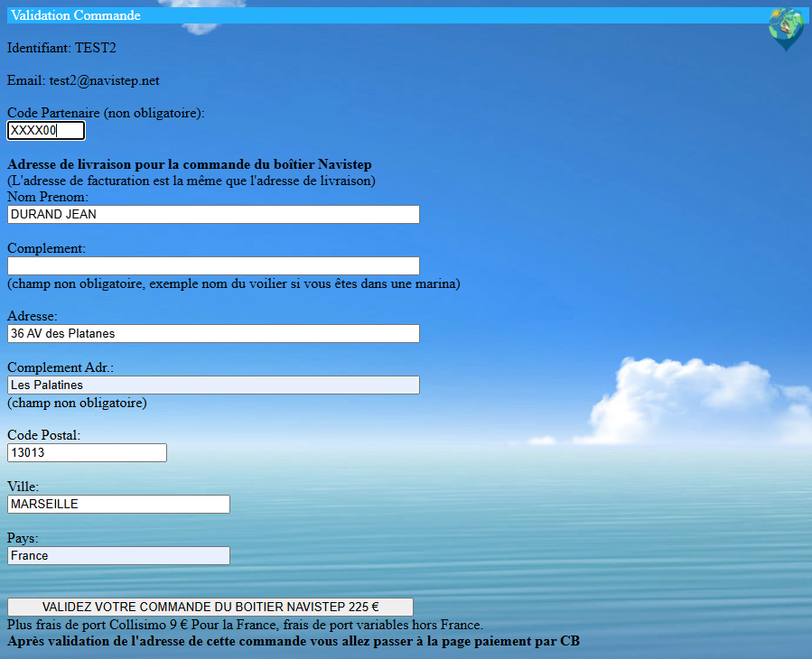Click the Code Postal field showing 13013
Image resolution: width=812 pixels, height=659 pixels.
tap(87, 452)
